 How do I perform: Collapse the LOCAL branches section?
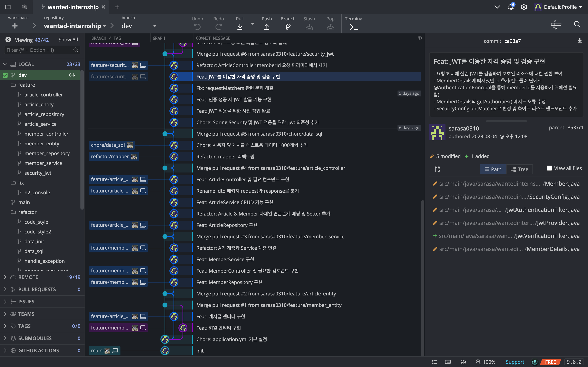click(5, 64)
